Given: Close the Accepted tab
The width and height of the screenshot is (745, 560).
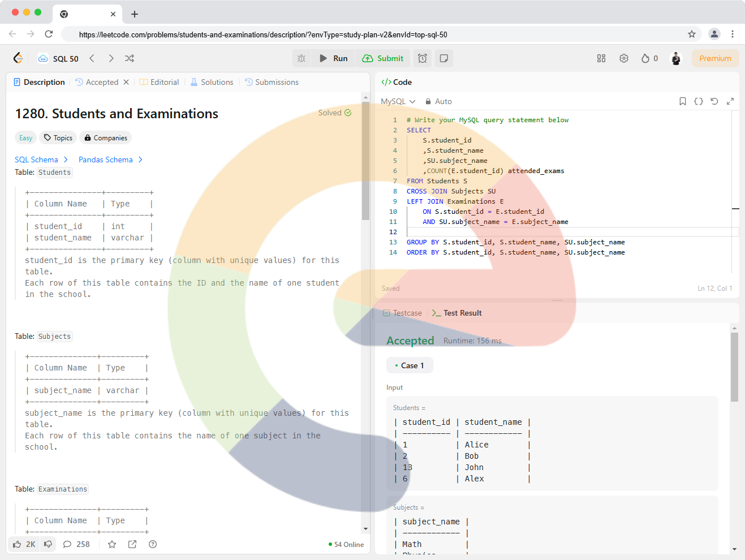Looking at the screenshot, I should coord(126,82).
